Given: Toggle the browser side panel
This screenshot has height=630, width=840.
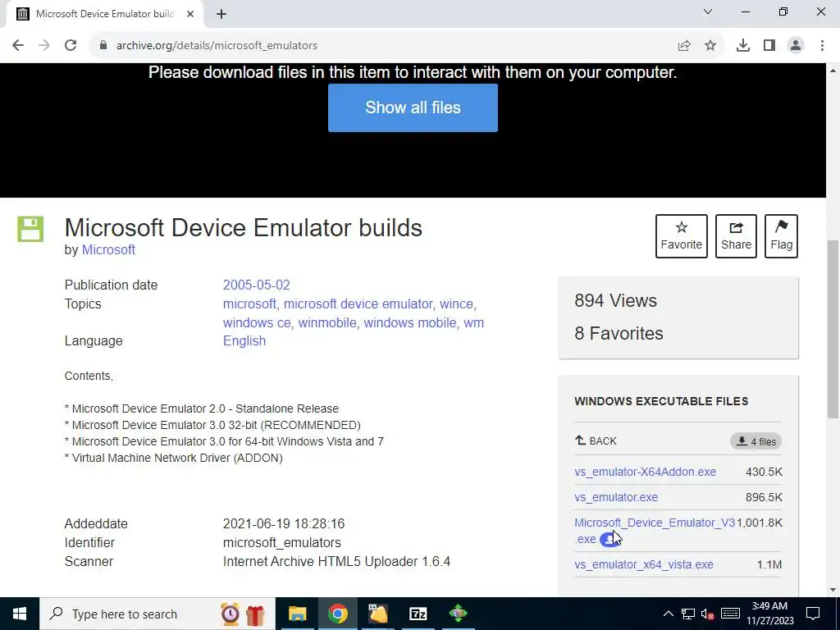Looking at the screenshot, I should coord(769,46).
